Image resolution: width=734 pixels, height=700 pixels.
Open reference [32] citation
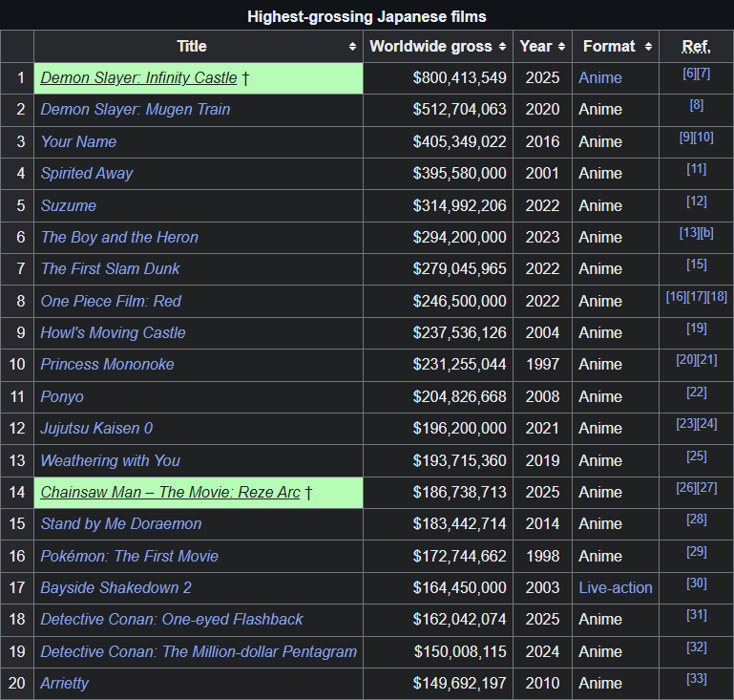point(697,647)
